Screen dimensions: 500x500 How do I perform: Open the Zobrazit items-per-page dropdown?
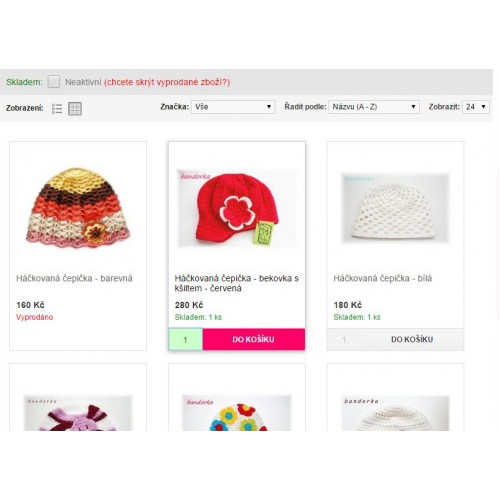pos(476,107)
